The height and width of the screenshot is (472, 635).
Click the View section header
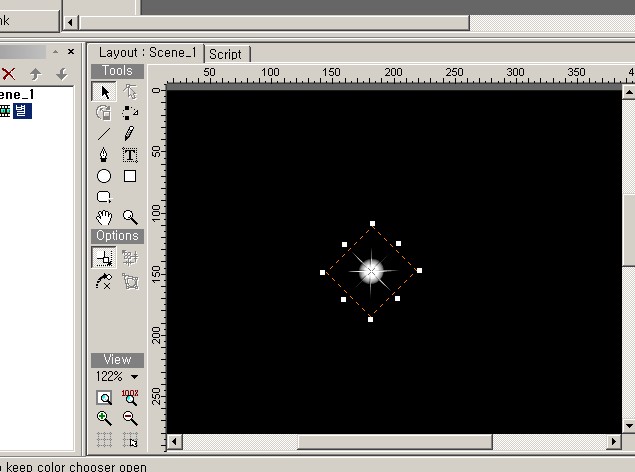click(117, 360)
